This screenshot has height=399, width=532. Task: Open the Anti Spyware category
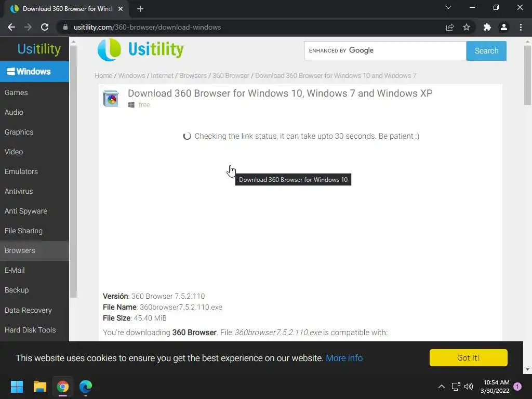click(34, 211)
